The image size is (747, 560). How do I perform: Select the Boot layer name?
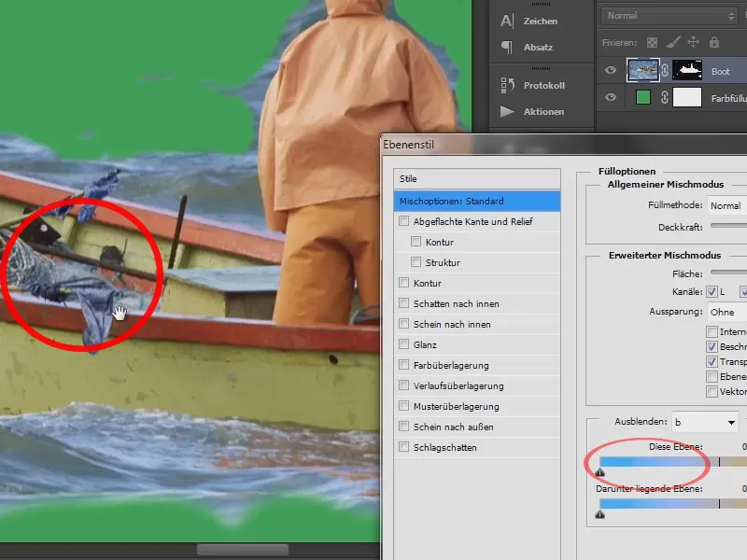pos(720,71)
